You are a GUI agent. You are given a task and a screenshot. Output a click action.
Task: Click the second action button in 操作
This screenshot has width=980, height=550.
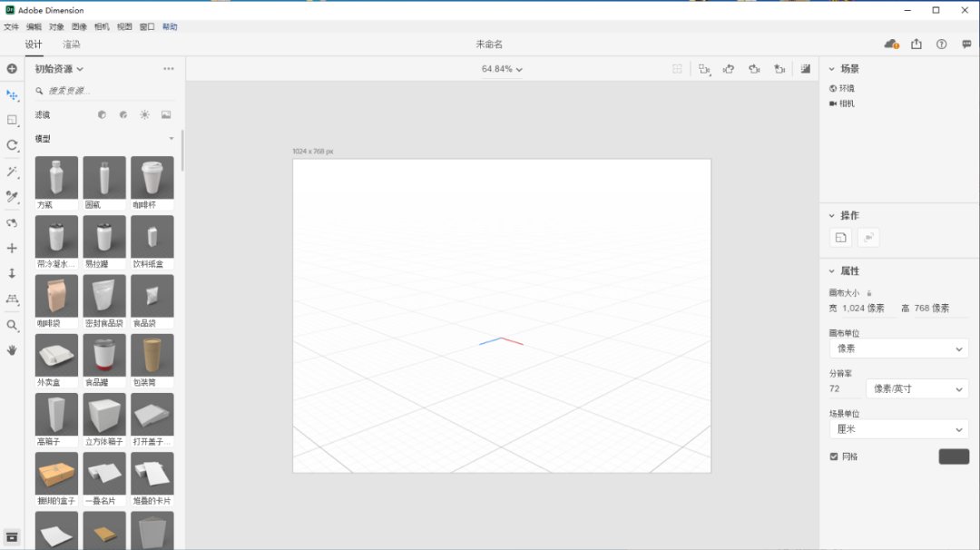coord(868,238)
